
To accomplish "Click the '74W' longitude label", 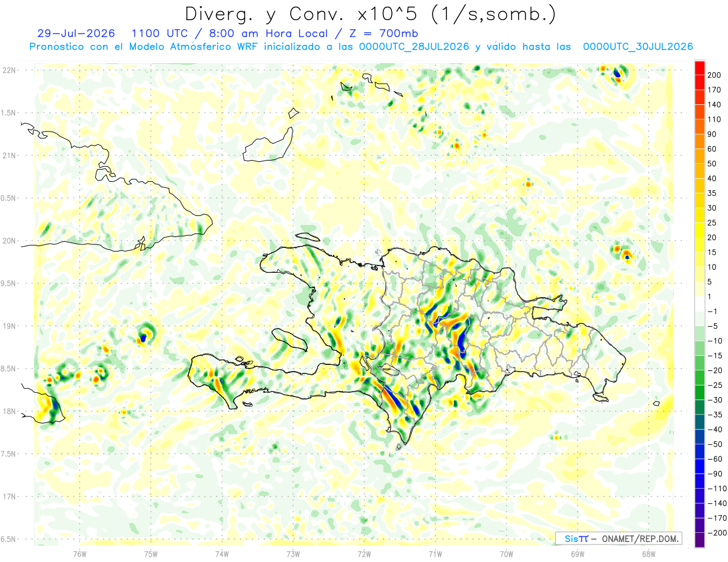I will [221, 554].
